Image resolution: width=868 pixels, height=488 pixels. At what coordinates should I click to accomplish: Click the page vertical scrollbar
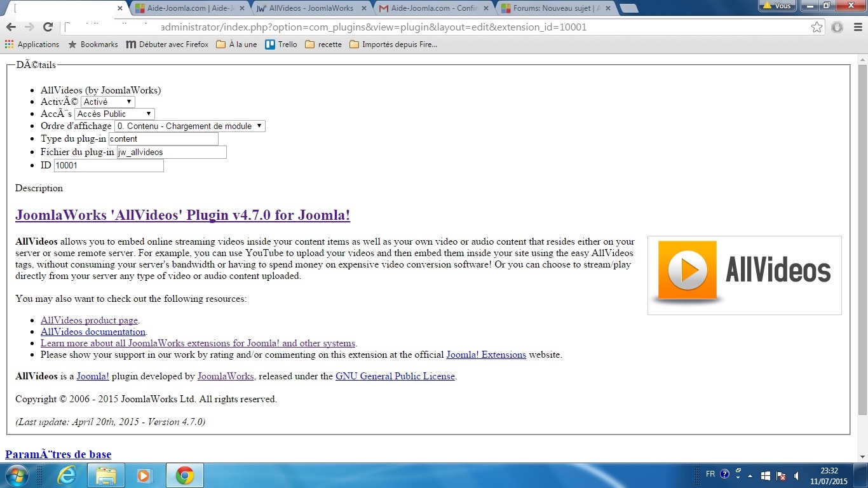pyautogui.click(x=862, y=254)
